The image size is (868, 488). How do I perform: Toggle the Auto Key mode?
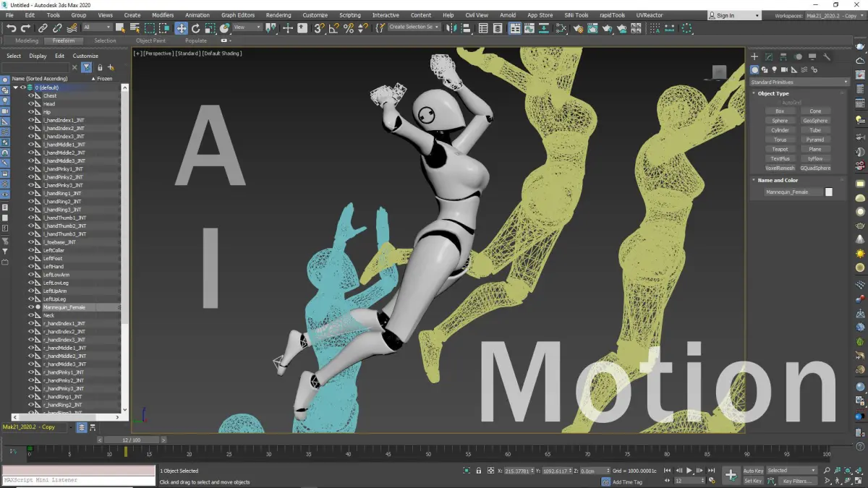753,471
